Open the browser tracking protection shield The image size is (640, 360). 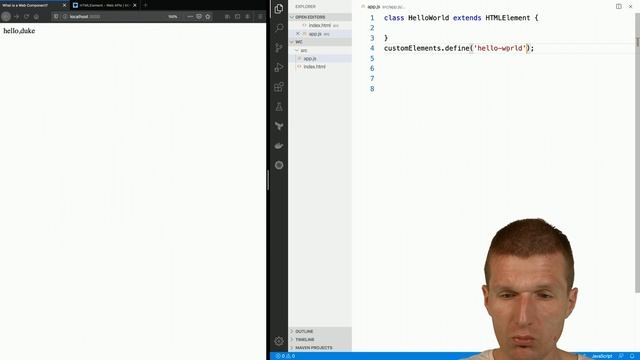tap(56, 17)
